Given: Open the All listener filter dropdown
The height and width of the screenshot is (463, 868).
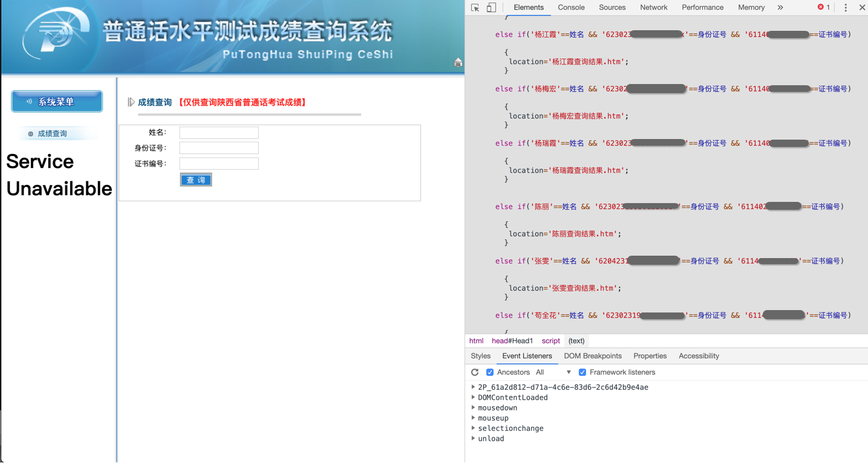Looking at the screenshot, I should pos(553,372).
